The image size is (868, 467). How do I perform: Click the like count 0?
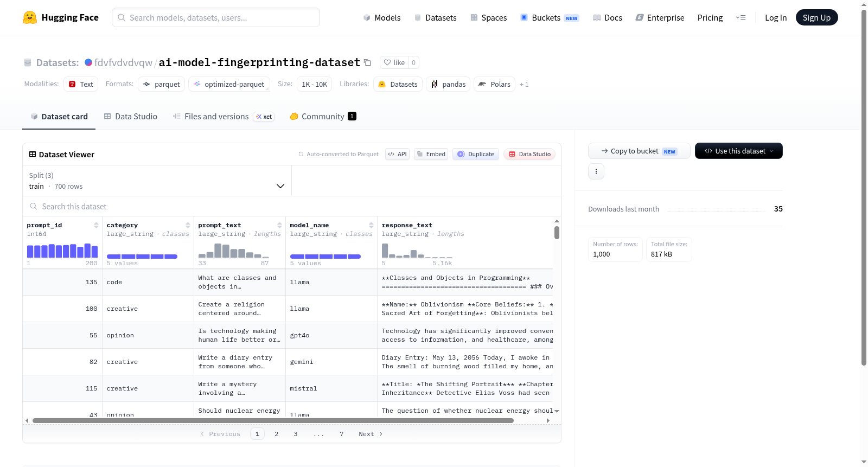point(413,62)
